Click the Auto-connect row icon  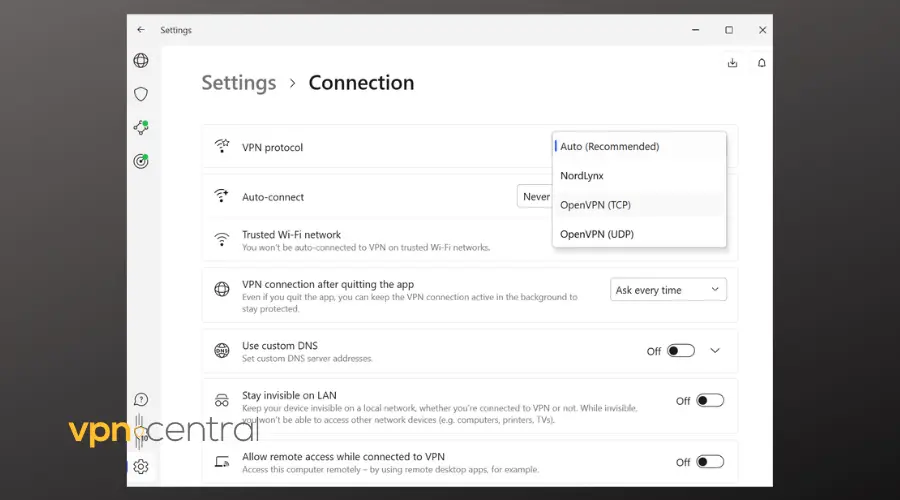(x=222, y=196)
